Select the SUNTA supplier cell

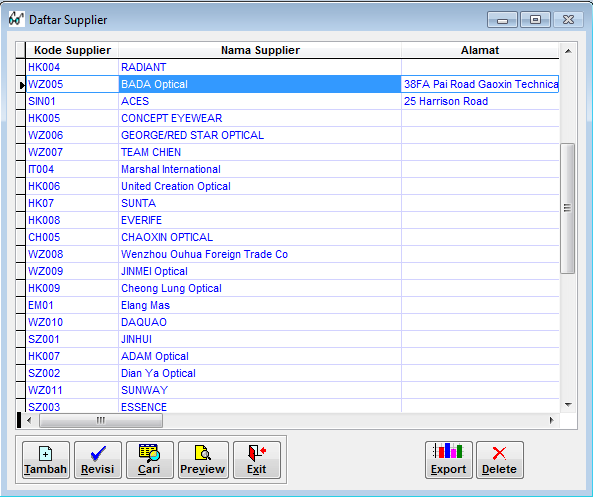(260, 203)
